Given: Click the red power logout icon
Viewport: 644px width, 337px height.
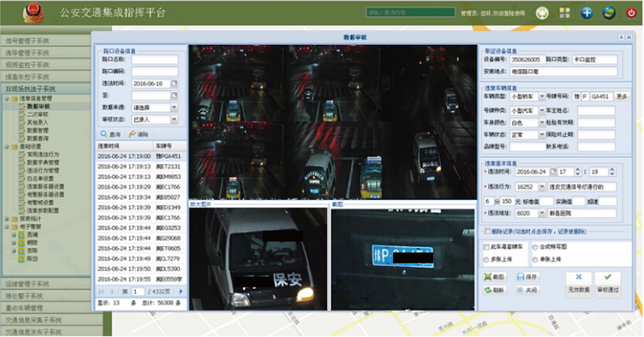Looking at the screenshot, I should [630, 12].
